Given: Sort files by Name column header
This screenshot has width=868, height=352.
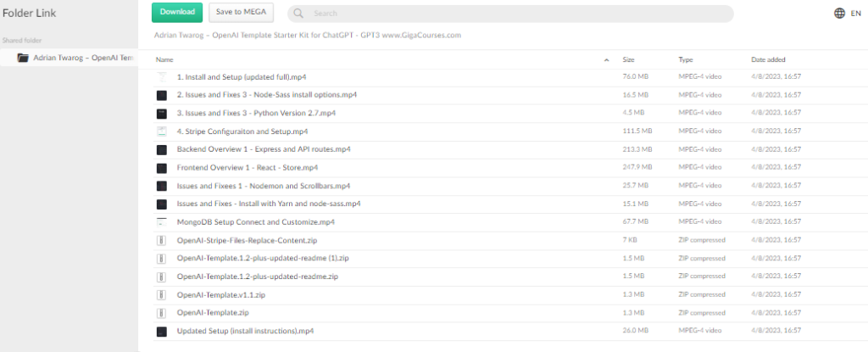Looking at the screenshot, I should pos(164,60).
